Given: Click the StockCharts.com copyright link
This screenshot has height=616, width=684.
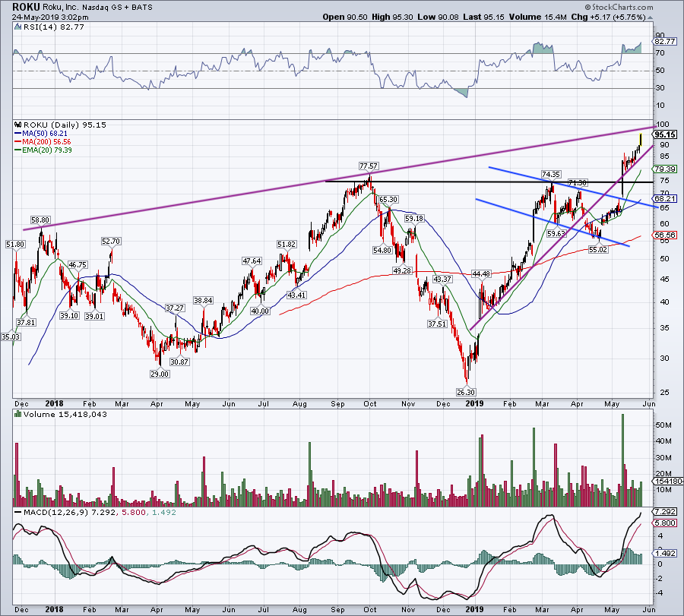Looking at the screenshot, I should [619, 7].
